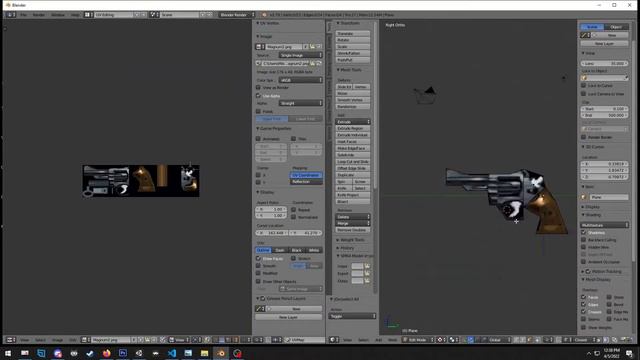The height and width of the screenshot is (360, 640).
Task: Toggle the Normalized coordinates checkbox
Action: (293, 217)
